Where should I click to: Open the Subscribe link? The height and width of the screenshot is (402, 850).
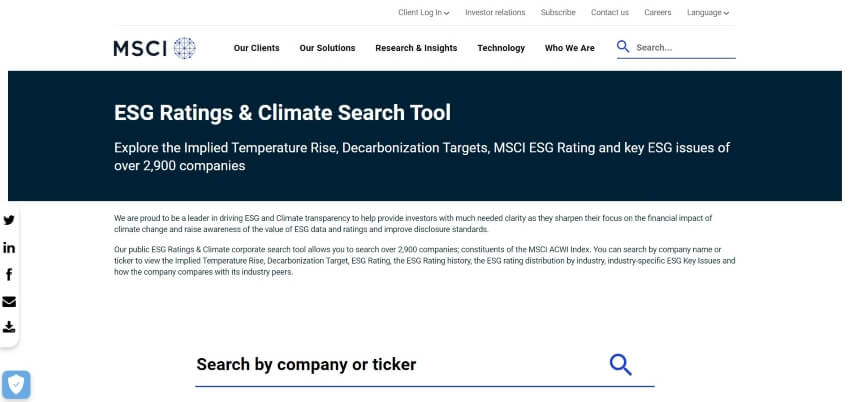point(558,12)
